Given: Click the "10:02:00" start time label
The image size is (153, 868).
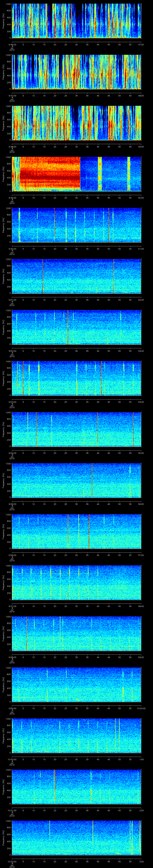Looking at the screenshot, I should 12,861.
